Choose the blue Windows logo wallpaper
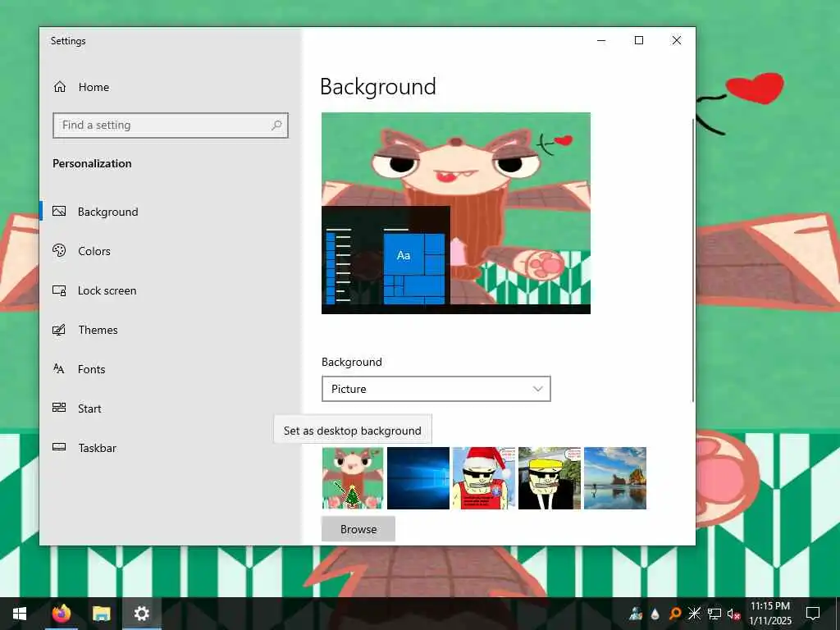Viewport: 840px width, 630px height. click(x=418, y=478)
